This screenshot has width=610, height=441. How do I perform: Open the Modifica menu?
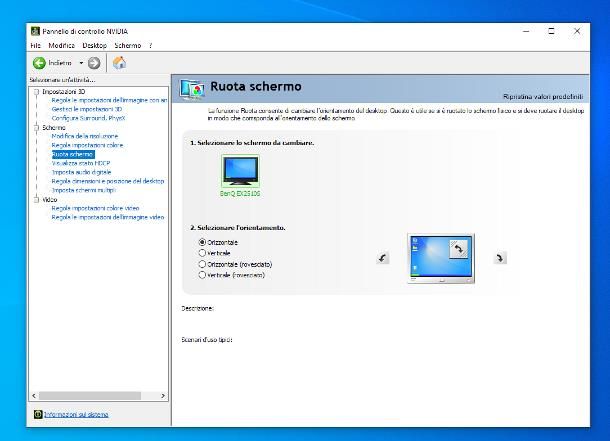point(61,46)
